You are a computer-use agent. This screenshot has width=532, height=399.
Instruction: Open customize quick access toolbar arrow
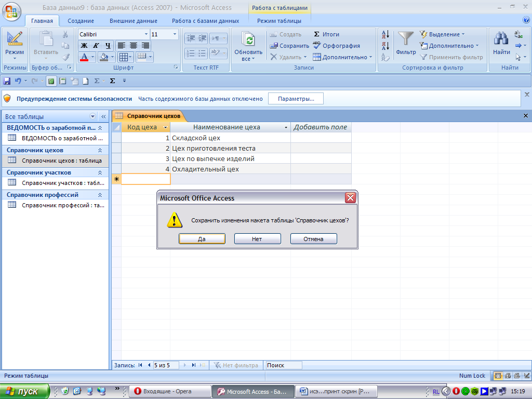[x=124, y=81]
